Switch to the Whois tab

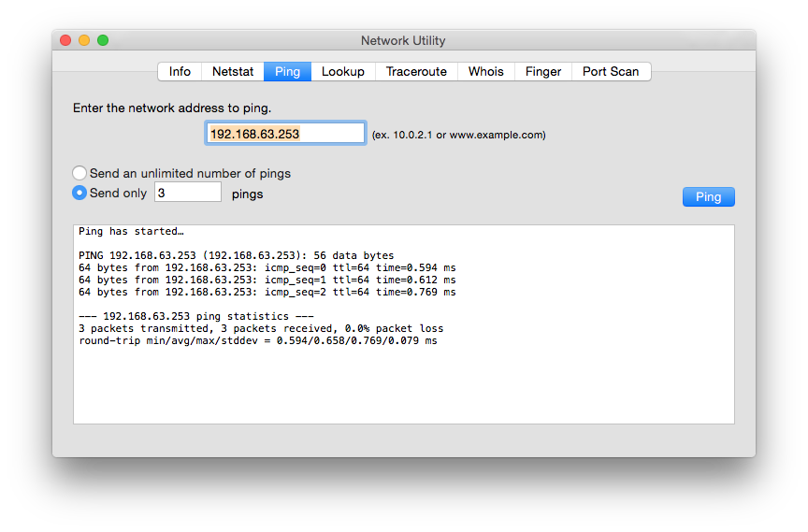tap(485, 71)
